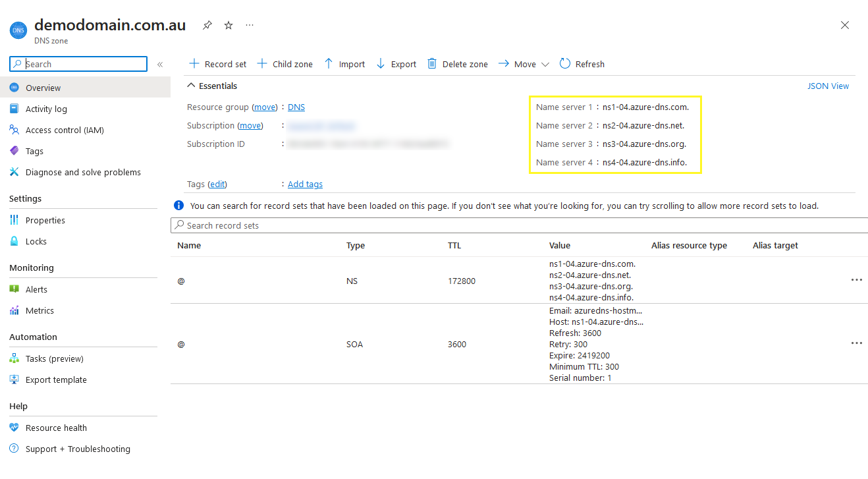Collapse the Essentials section
The image size is (868, 479).
[192, 86]
